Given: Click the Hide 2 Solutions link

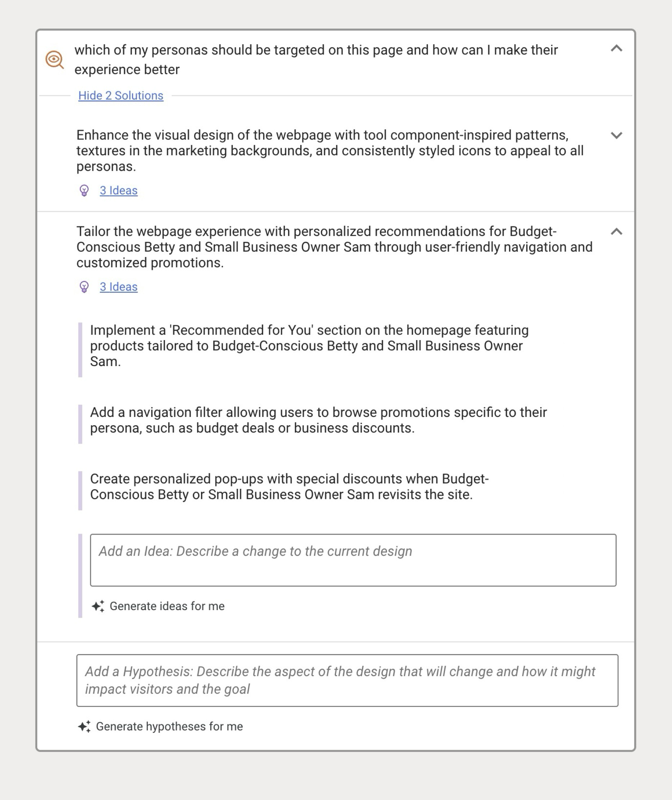Looking at the screenshot, I should (121, 96).
